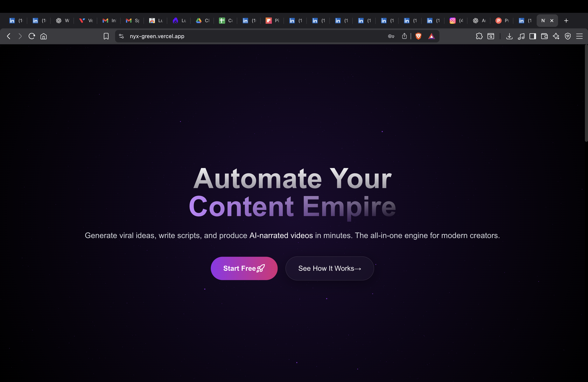588x382 pixels.
Task: Open tab search from the toolbar
Action: click(491, 36)
